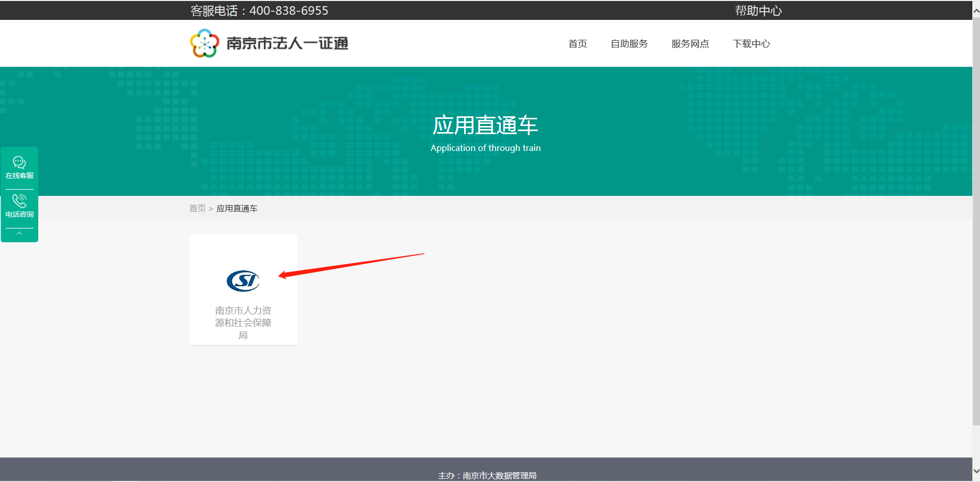Go to 首页 in the top navigation
The width and height of the screenshot is (980, 482).
coord(577,44)
